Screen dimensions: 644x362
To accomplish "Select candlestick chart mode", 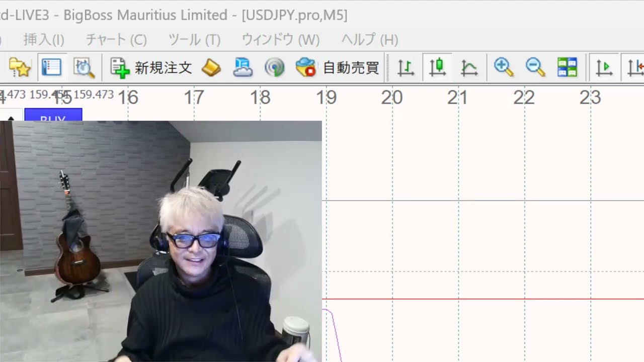I will pyautogui.click(x=437, y=67).
